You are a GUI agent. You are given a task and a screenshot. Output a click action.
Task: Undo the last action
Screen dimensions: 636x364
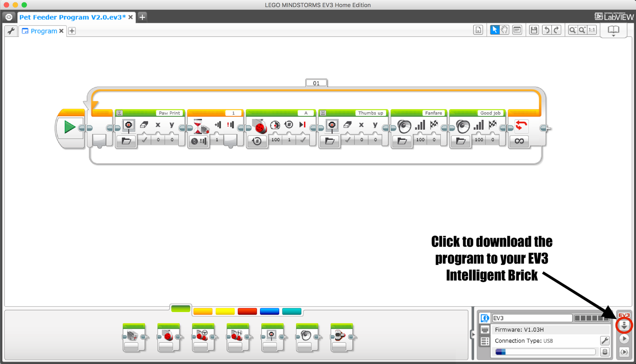pyautogui.click(x=547, y=30)
